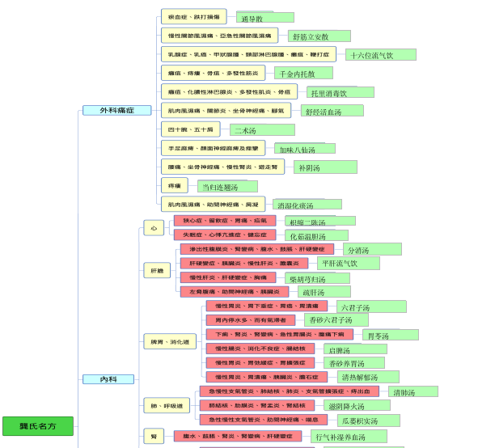This screenshot has width=495, height=448.
Task: Select the green 枳缩二陈汤 formula label
Action: tap(320, 221)
